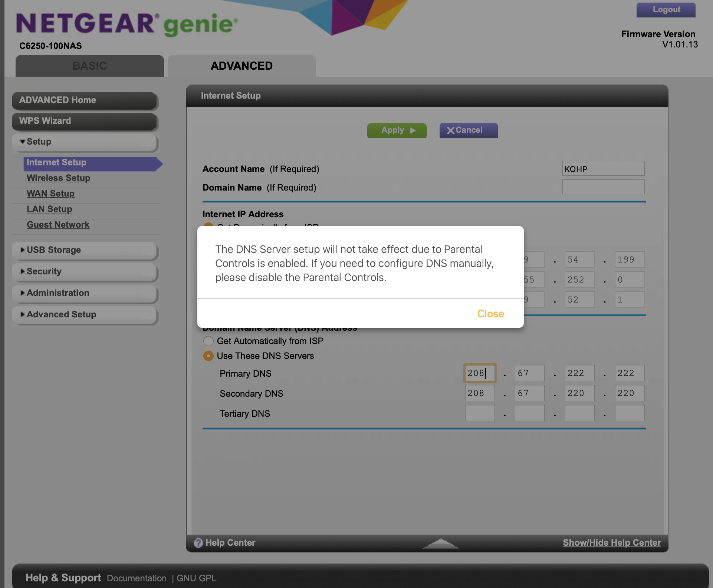713x588 pixels.
Task: Click the Domain Name input field
Action: tap(603, 187)
